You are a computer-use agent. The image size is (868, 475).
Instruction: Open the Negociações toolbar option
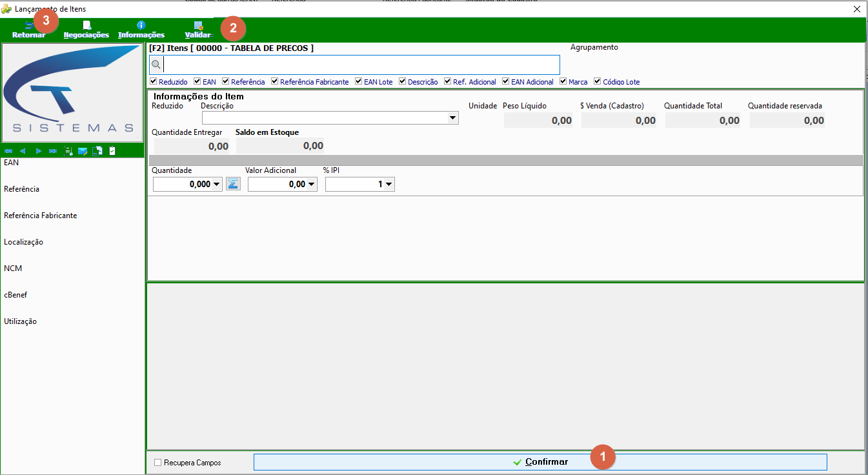pyautogui.click(x=86, y=30)
